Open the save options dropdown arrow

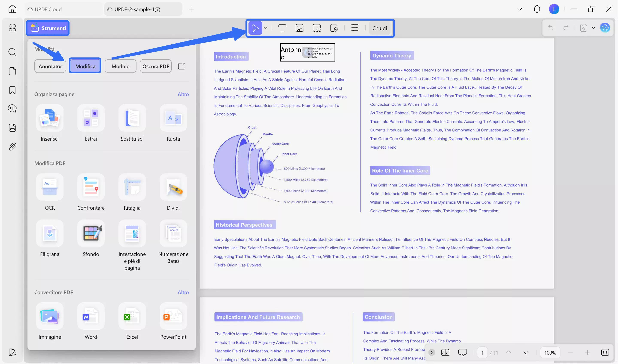594,28
